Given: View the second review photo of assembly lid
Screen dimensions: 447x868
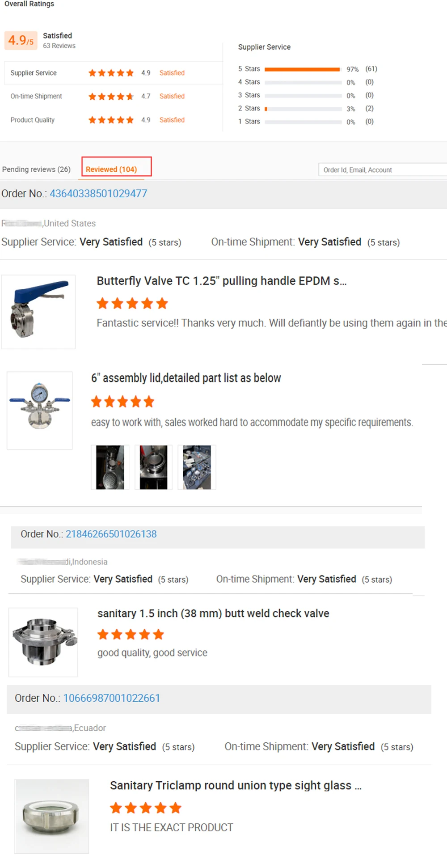Looking at the screenshot, I should [153, 467].
